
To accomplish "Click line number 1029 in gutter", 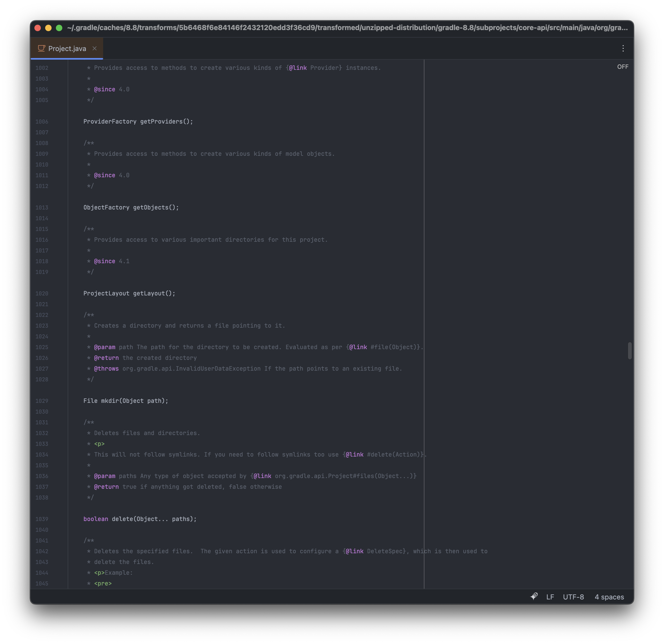I will pyautogui.click(x=42, y=401).
